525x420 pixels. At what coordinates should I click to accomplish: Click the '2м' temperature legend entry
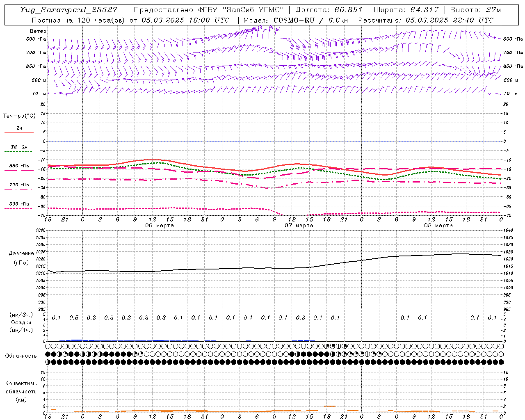(19, 128)
